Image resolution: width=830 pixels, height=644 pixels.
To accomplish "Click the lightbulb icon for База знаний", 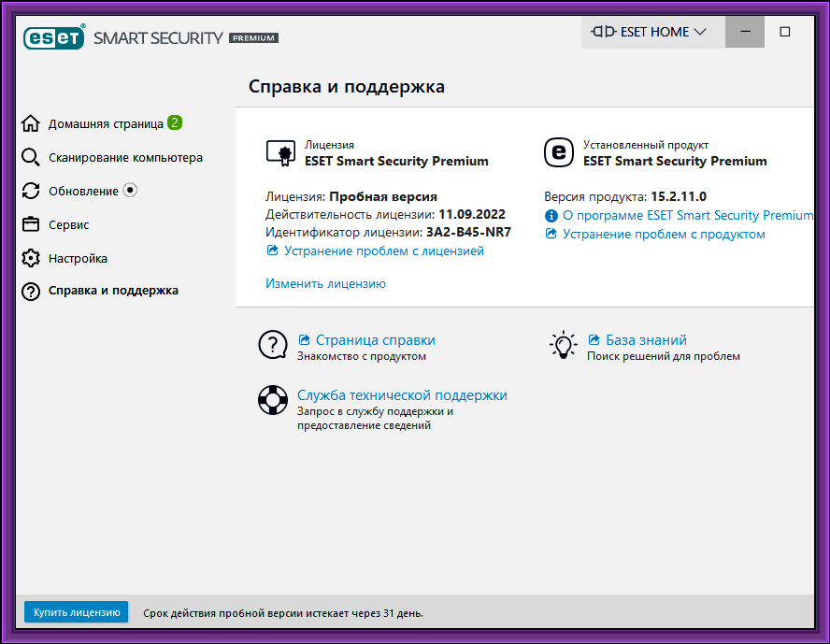I will (x=564, y=345).
